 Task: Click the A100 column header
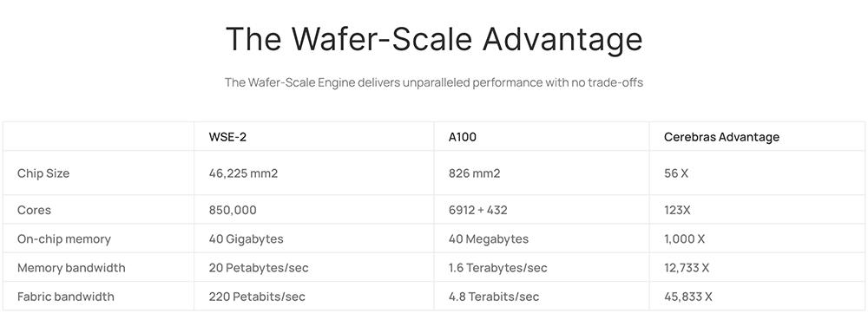pos(463,137)
